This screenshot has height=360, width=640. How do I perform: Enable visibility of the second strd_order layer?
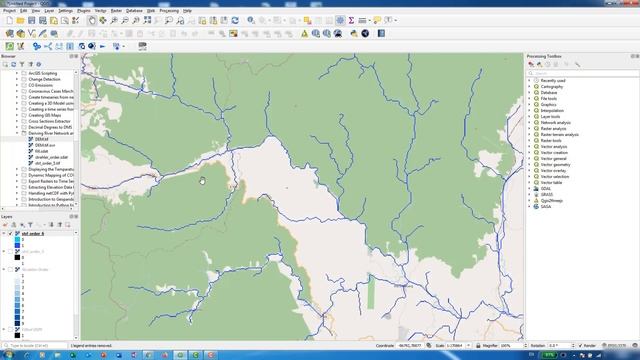(x=11, y=251)
